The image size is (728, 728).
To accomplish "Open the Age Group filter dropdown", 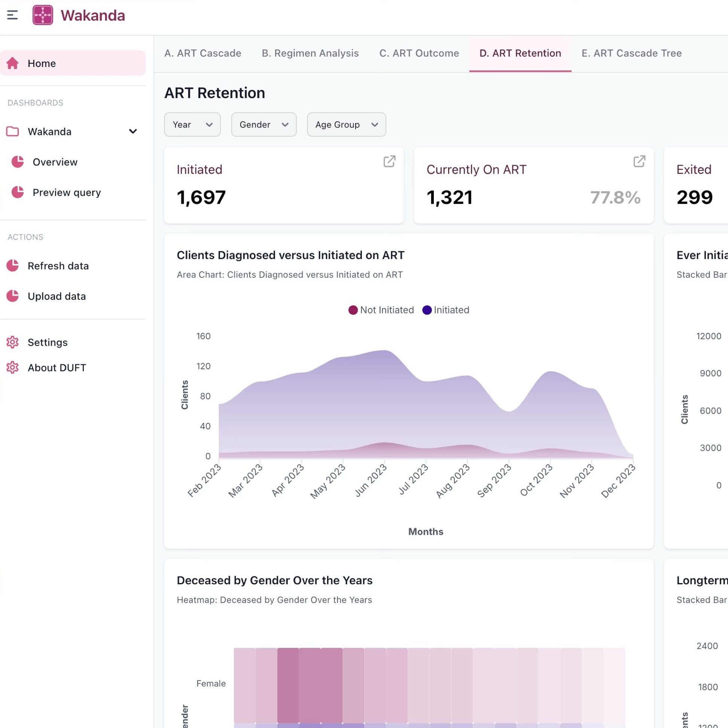I will [346, 124].
